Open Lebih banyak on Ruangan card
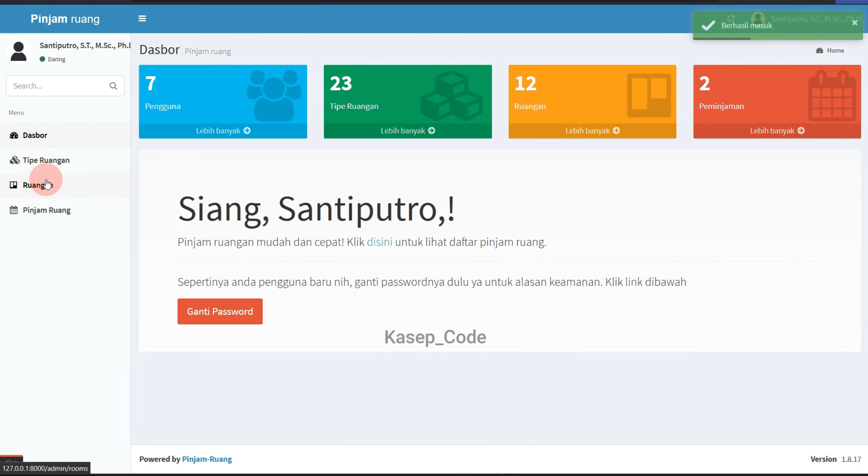This screenshot has width=868, height=476. click(592, 131)
